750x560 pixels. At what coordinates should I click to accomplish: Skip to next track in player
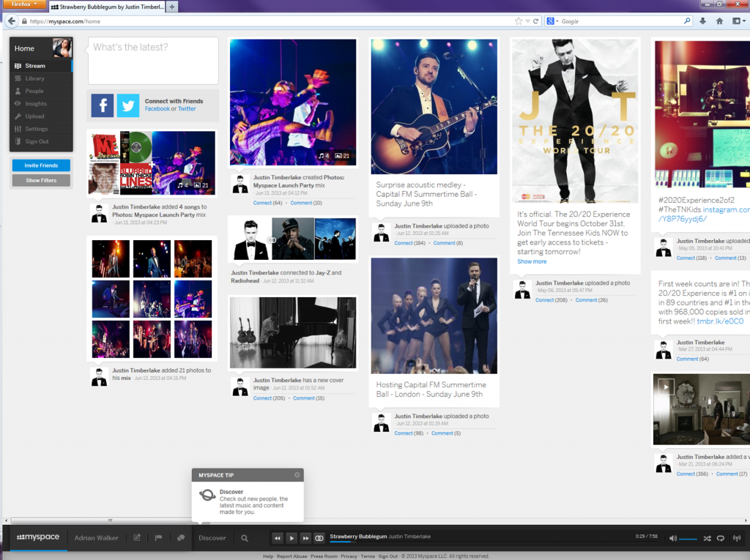coord(305,538)
